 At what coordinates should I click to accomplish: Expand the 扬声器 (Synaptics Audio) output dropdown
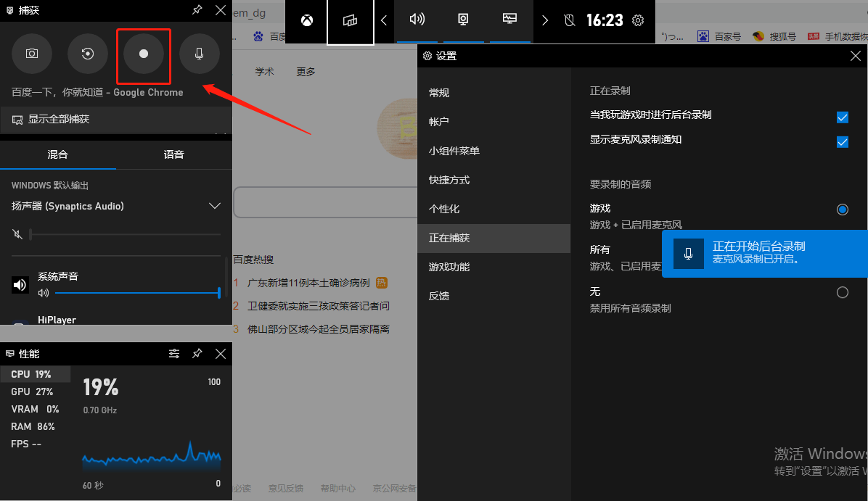click(x=214, y=206)
